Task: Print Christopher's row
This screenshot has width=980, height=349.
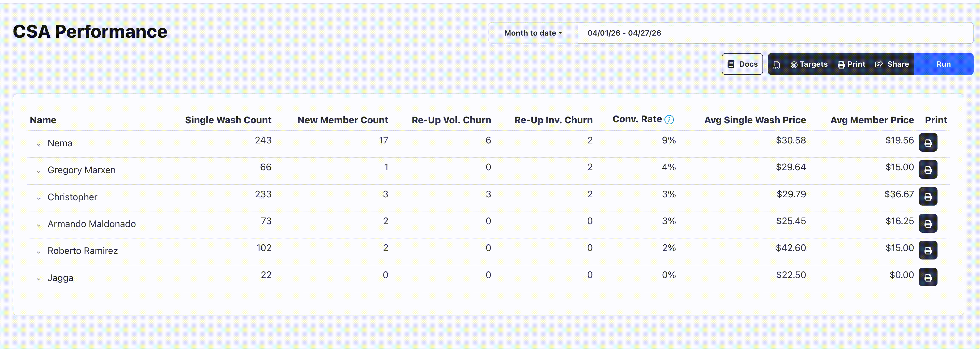Action: click(928, 196)
